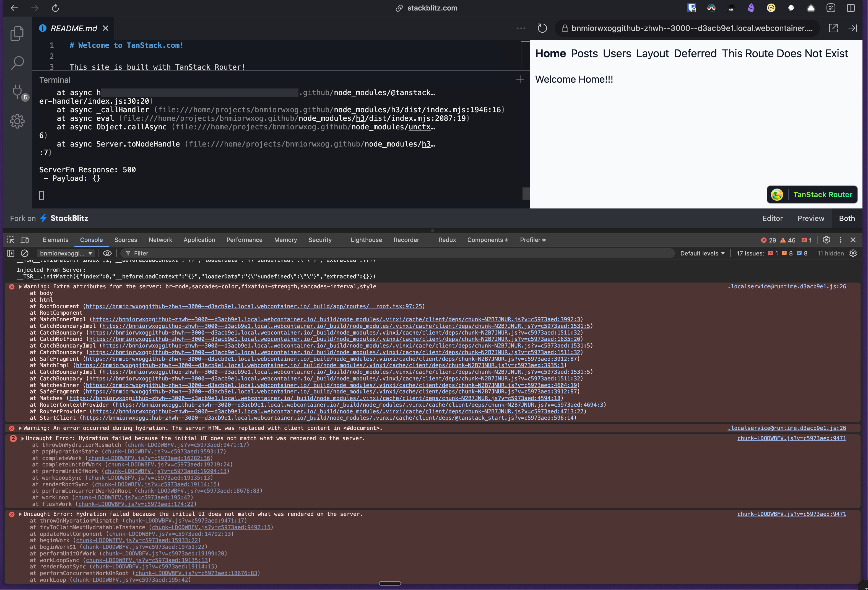Collapse the Extra attributes warning message
This screenshot has width=868, height=590.
[20, 286]
